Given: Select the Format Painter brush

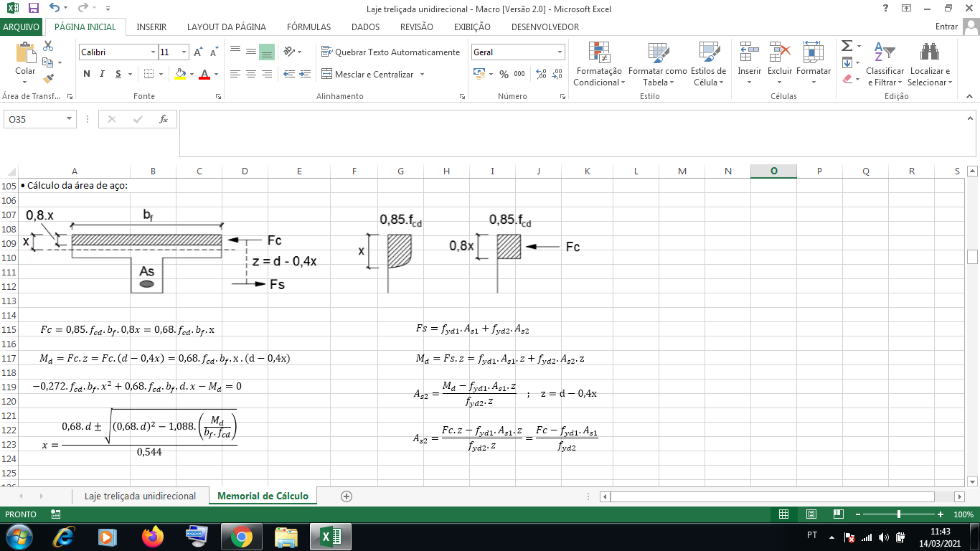Looking at the screenshot, I should [48, 78].
